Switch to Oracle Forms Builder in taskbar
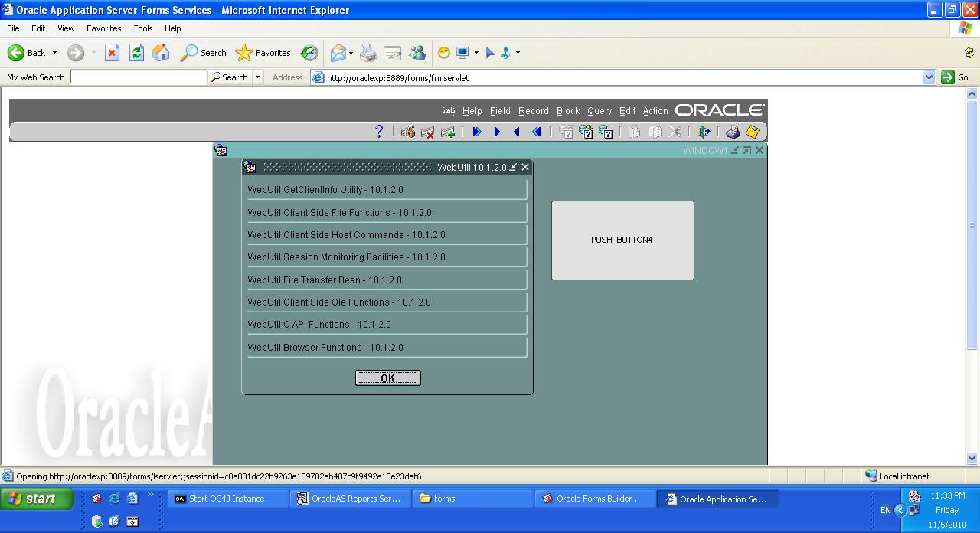 click(x=594, y=499)
